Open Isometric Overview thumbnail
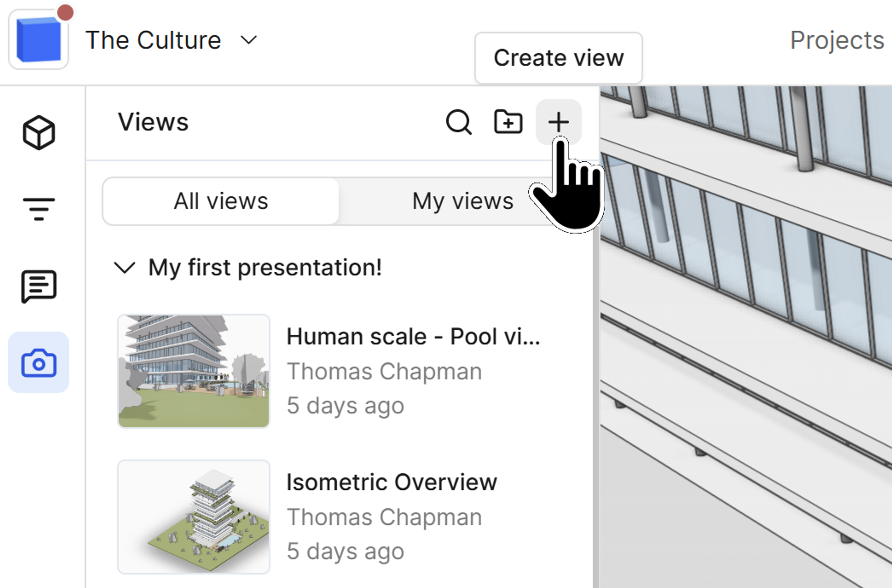Image resolution: width=892 pixels, height=588 pixels. click(x=194, y=517)
